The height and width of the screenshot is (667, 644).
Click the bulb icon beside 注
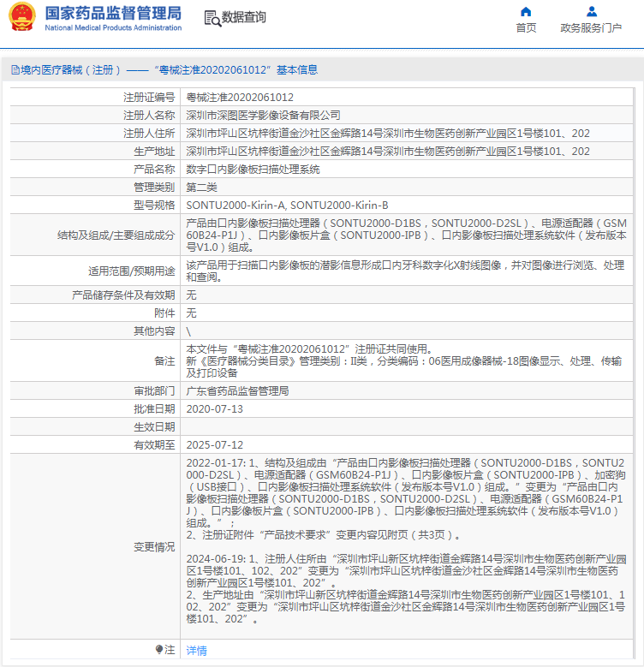(159, 649)
